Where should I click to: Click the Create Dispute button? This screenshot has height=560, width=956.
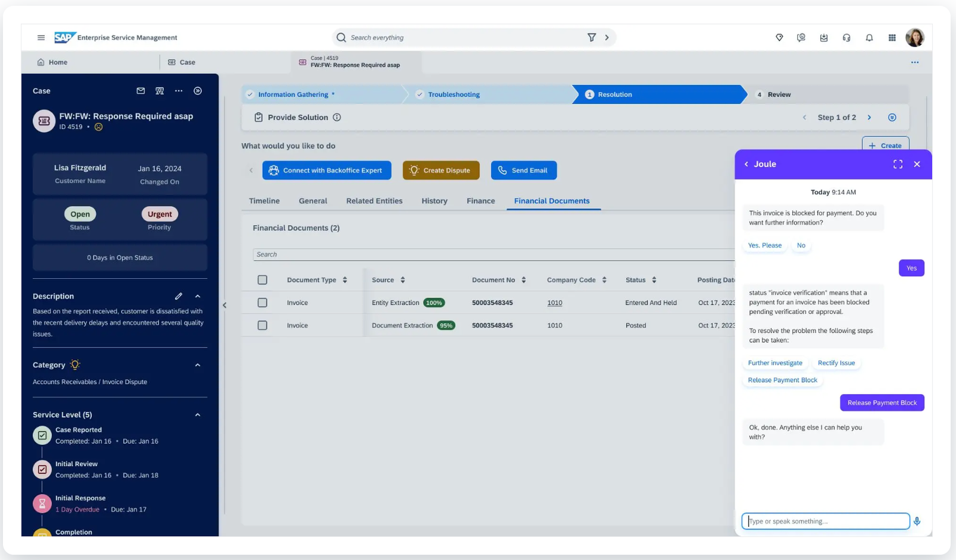pyautogui.click(x=441, y=170)
